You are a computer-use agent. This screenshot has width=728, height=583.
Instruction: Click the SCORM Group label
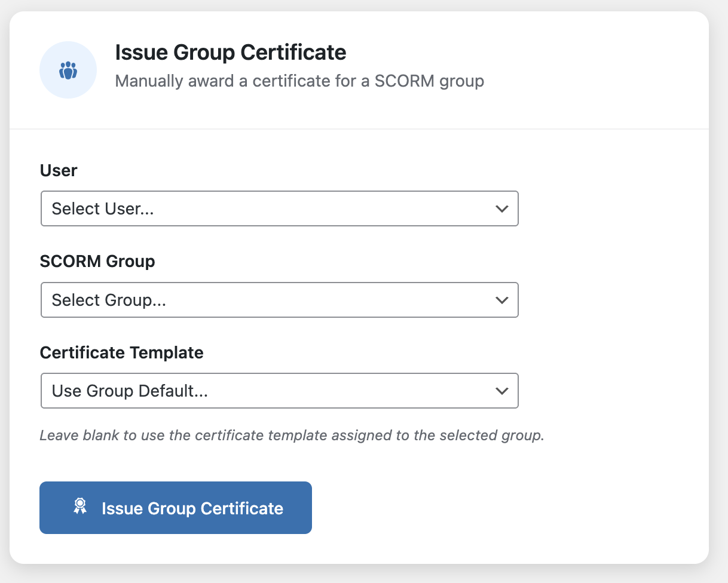coord(97,262)
